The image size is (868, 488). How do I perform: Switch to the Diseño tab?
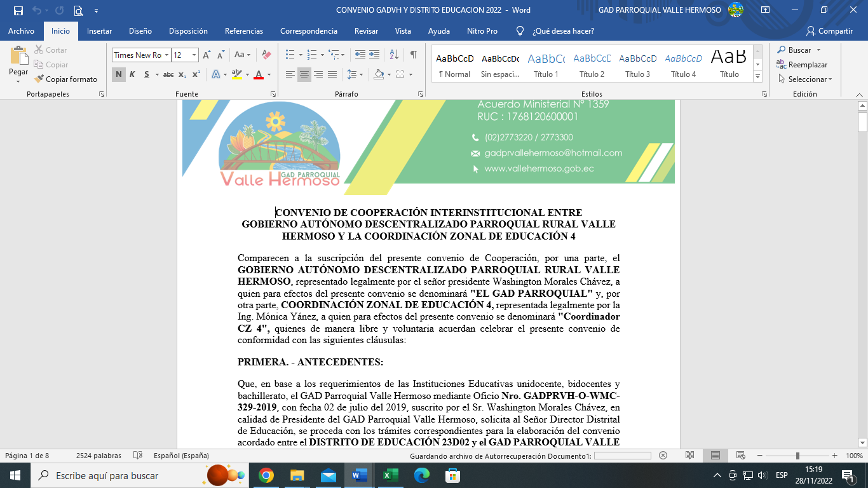pyautogui.click(x=140, y=31)
